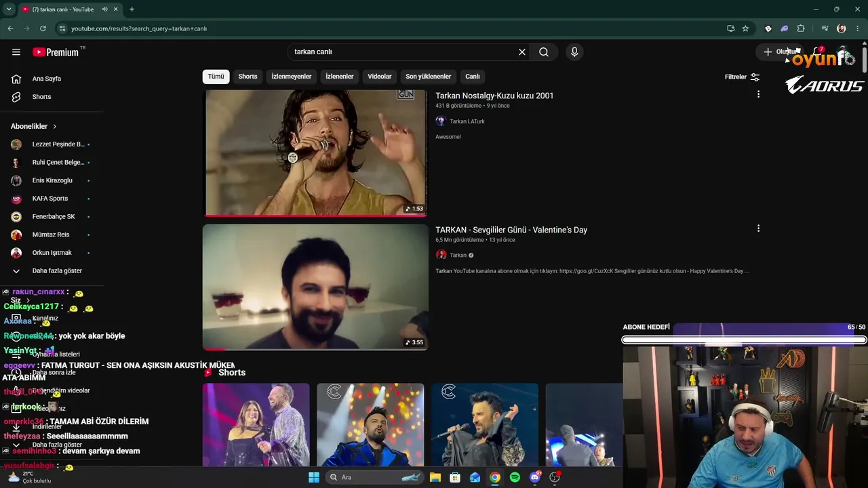Open Tarkan Nostalgy-Kuzu kuzu 2001 title
The height and width of the screenshot is (488, 868).
point(494,96)
